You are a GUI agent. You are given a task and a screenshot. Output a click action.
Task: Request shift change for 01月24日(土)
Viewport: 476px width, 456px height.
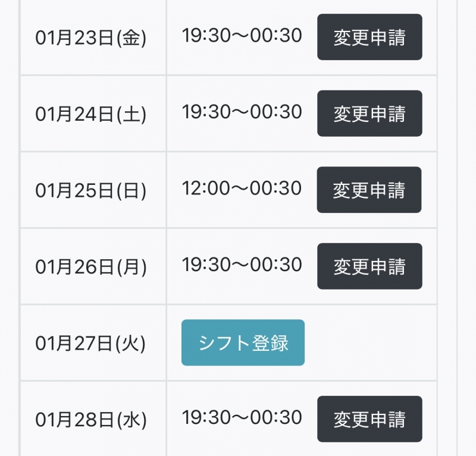369,114
